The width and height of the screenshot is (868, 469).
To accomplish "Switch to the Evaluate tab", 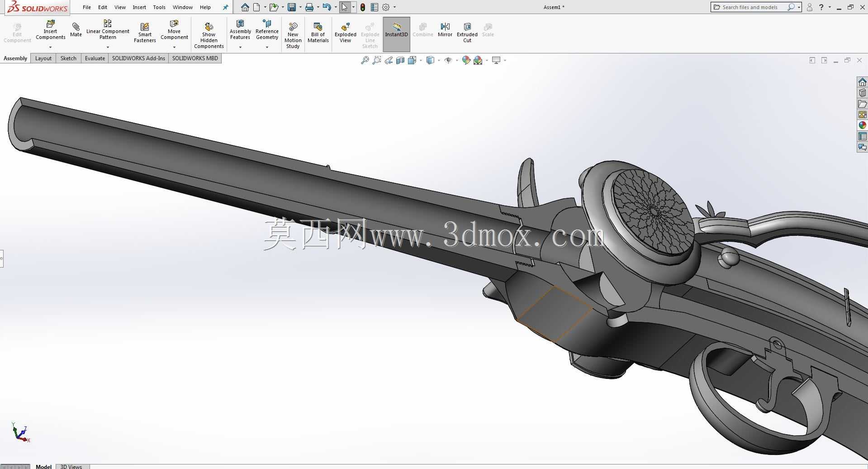I will point(95,58).
